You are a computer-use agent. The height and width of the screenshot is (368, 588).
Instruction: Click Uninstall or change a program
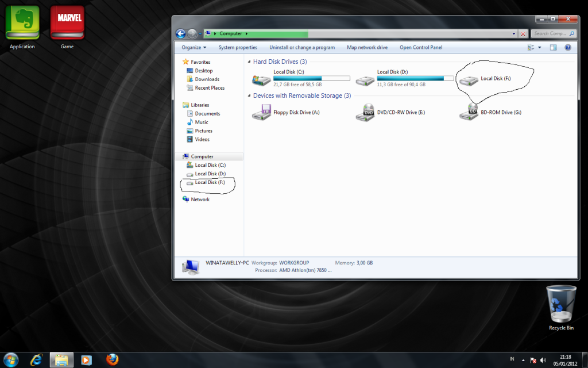pos(302,47)
